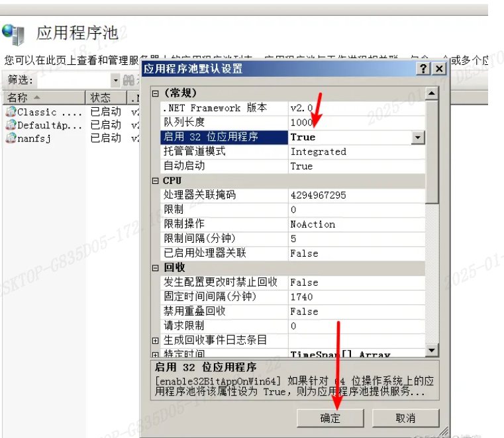Click the help question mark button
504x438 pixels.
[423, 68]
